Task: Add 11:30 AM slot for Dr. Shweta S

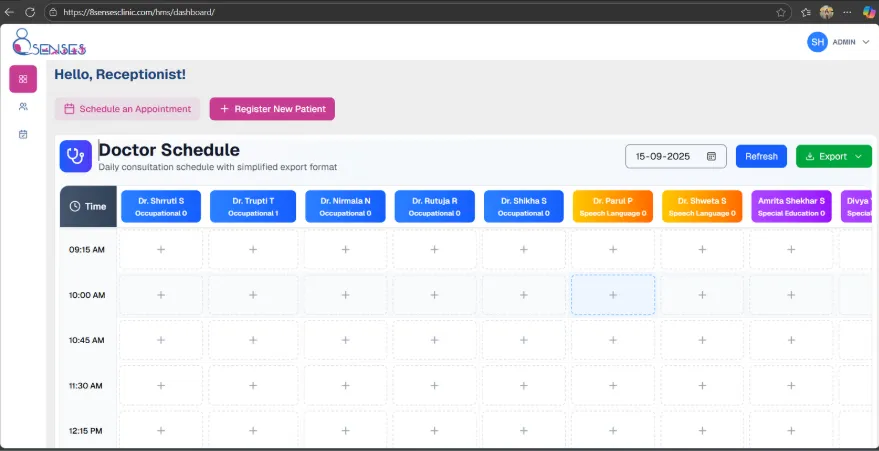Action: pyautogui.click(x=702, y=385)
